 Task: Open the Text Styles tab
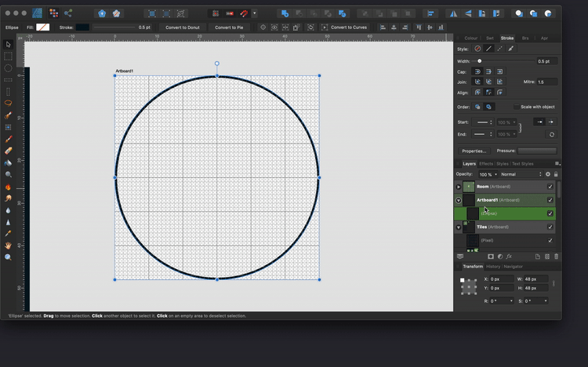coord(522,164)
